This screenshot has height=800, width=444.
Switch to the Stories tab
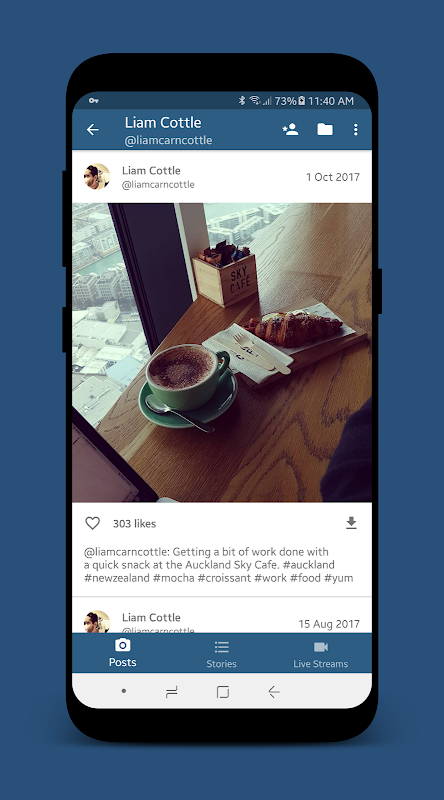(x=221, y=654)
